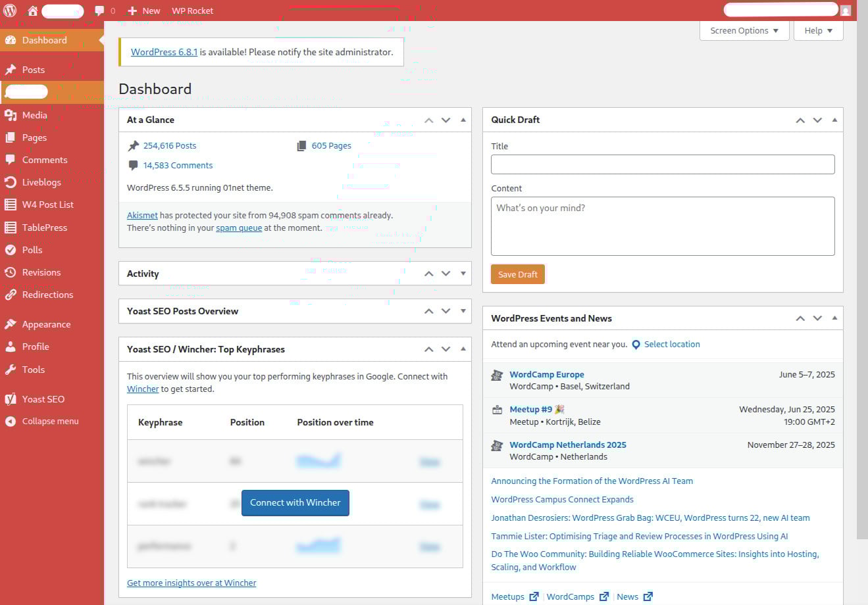Screen dimensions: 868x605
Task: Open the WordPress 6.8.1 update link
Action: pyautogui.click(x=164, y=52)
